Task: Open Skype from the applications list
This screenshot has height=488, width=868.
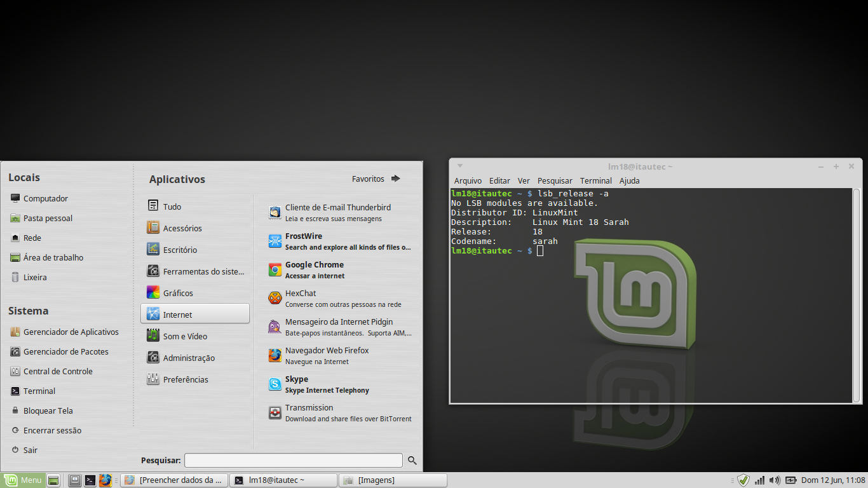Action: (x=339, y=384)
